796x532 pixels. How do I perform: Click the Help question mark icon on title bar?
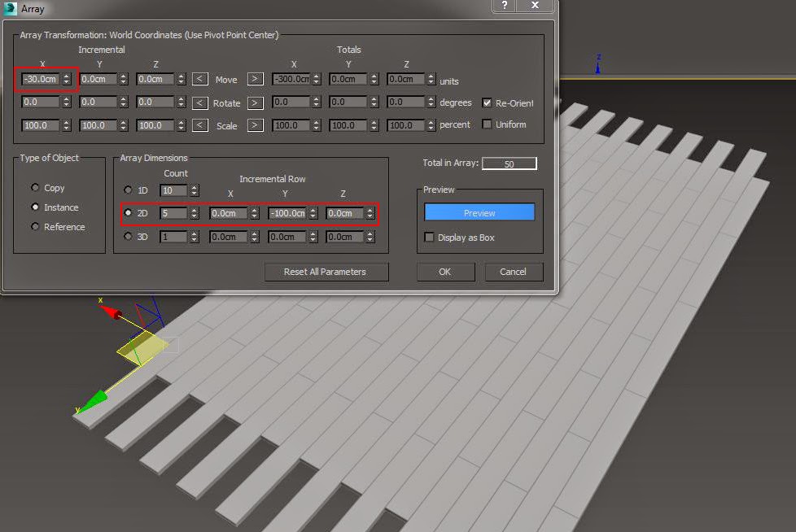point(503,7)
